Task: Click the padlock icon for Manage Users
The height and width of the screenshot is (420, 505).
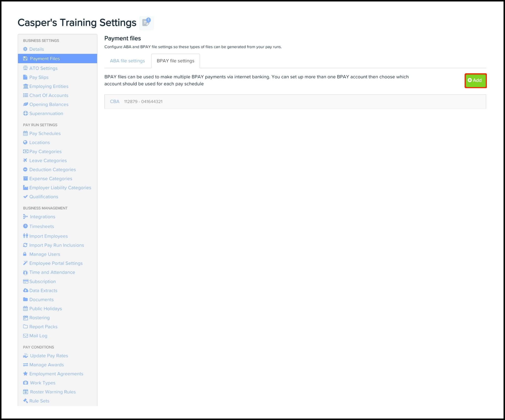Action: click(x=25, y=254)
